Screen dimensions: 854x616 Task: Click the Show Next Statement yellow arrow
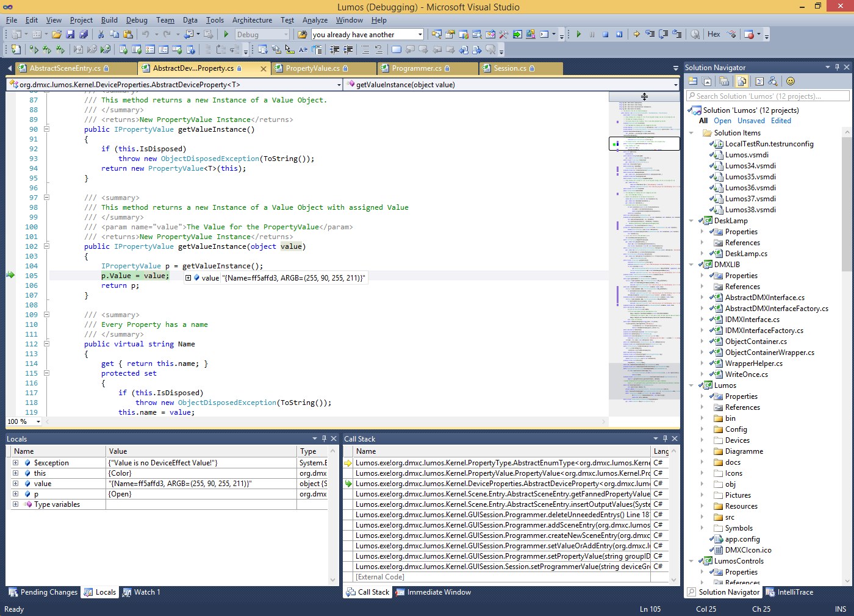click(636, 35)
